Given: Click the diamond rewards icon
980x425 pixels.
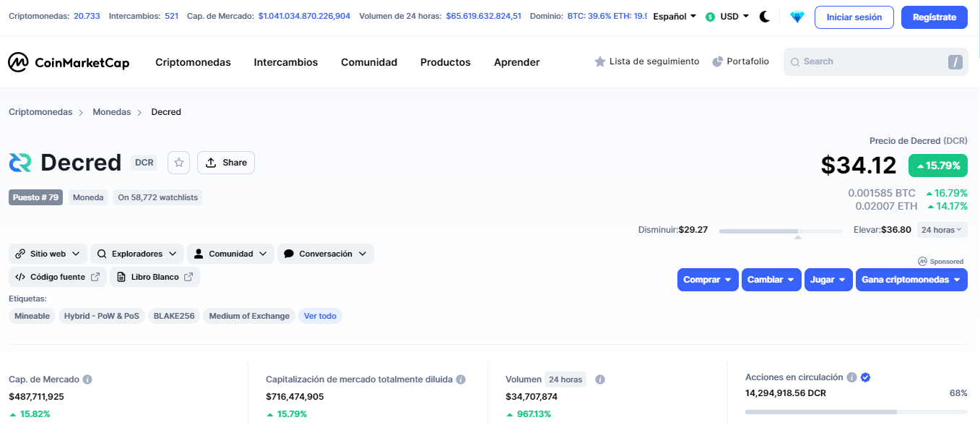Looking at the screenshot, I should click(x=797, y=17).
